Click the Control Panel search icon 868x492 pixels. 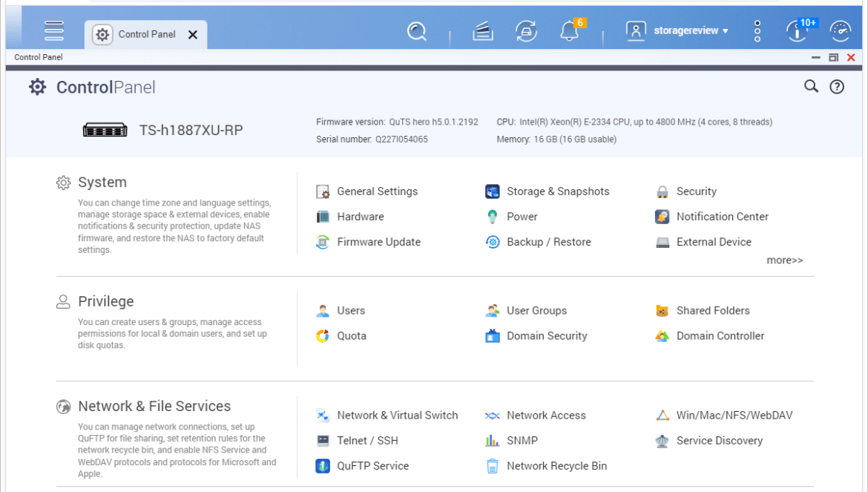pos(811,86)
